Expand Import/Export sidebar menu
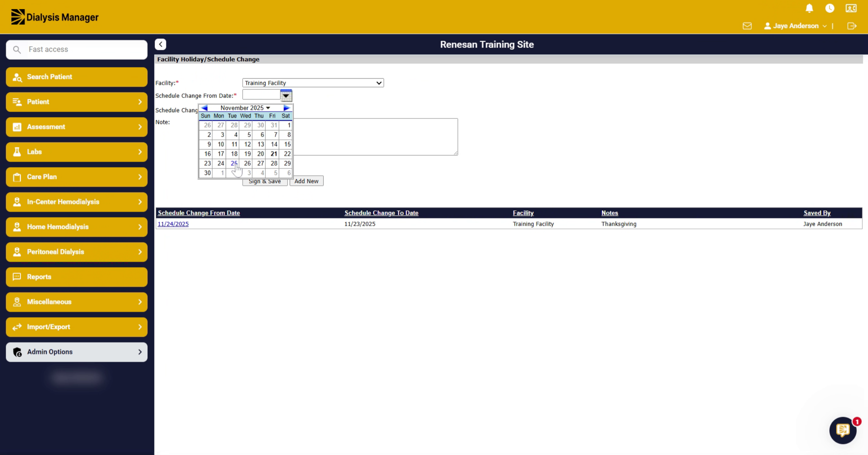The width and height of the screenshot is (868, 455). (x=77, y=327)
